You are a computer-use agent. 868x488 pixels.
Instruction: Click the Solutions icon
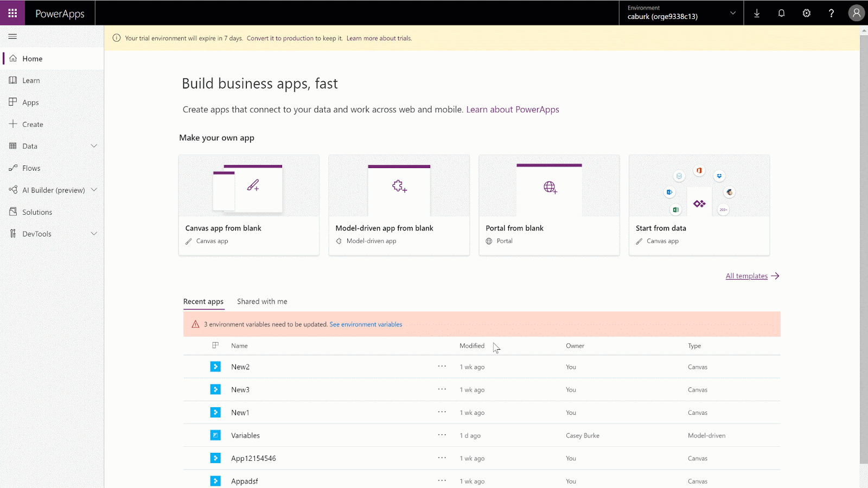(x=13, y=211)
